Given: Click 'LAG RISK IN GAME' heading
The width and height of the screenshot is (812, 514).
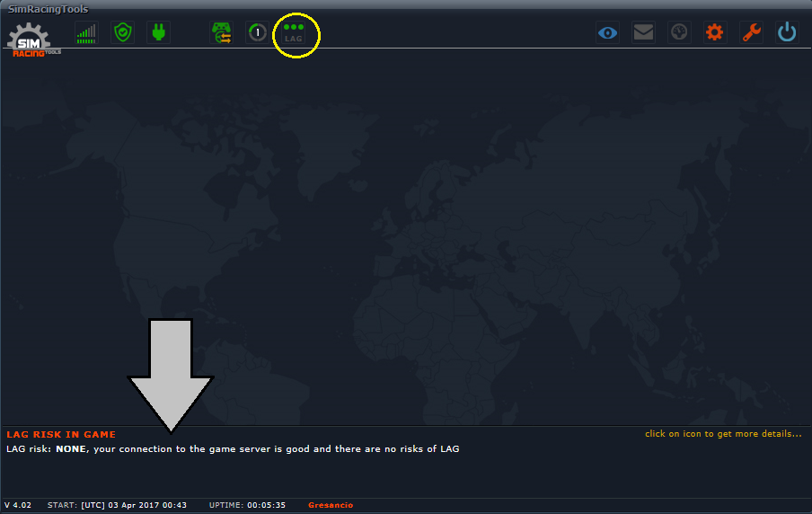Looking at the screenshot, I should [x=61, y=435].
